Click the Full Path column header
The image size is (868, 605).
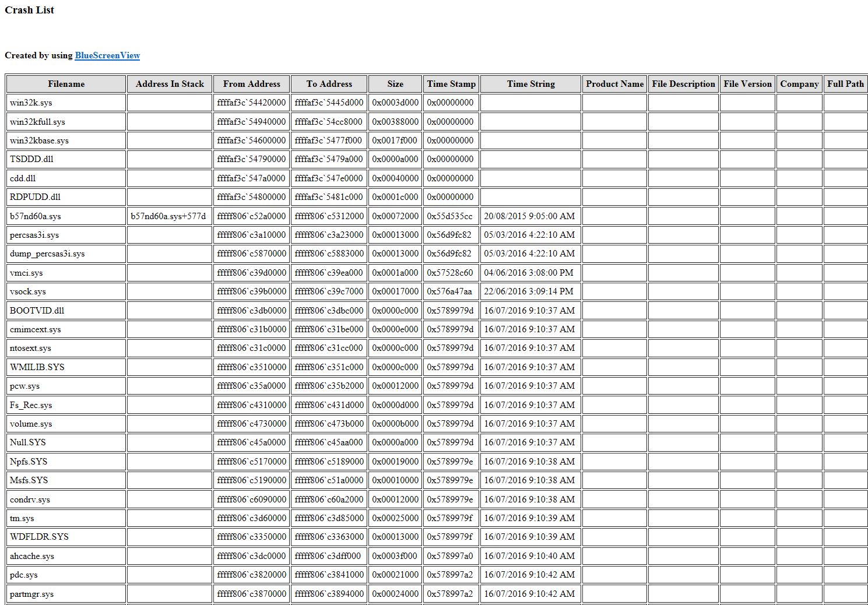(x=845, y=84)
